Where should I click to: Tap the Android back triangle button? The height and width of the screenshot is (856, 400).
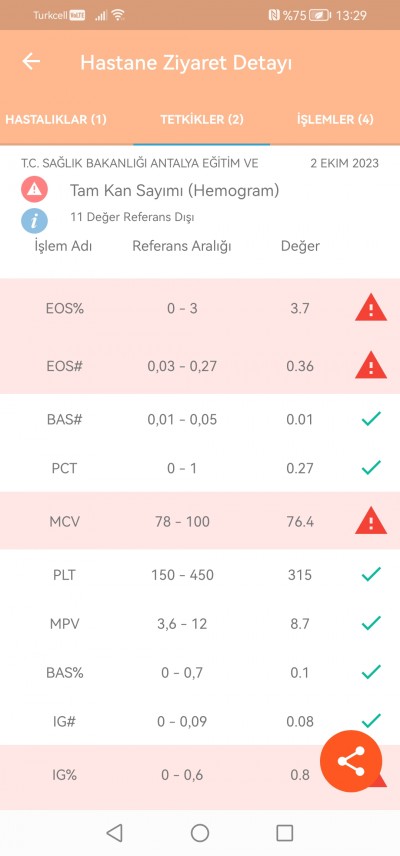(x=114, y=833)
